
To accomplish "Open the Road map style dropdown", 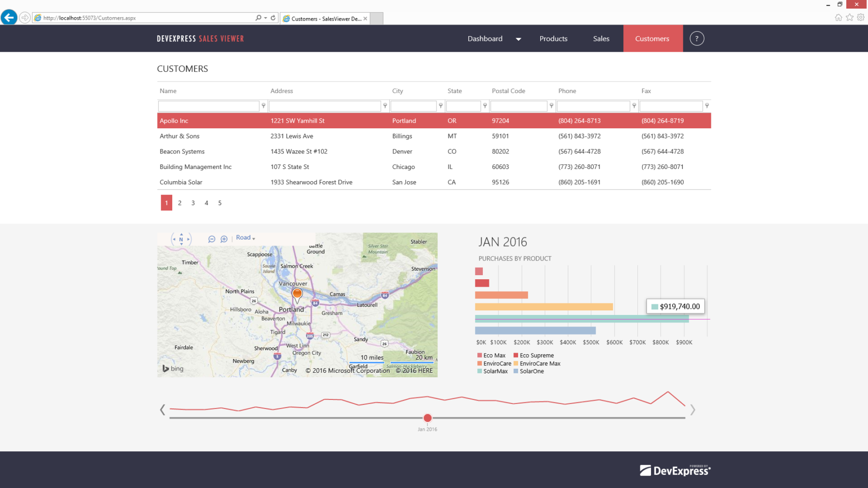I will tap(245, 237).
